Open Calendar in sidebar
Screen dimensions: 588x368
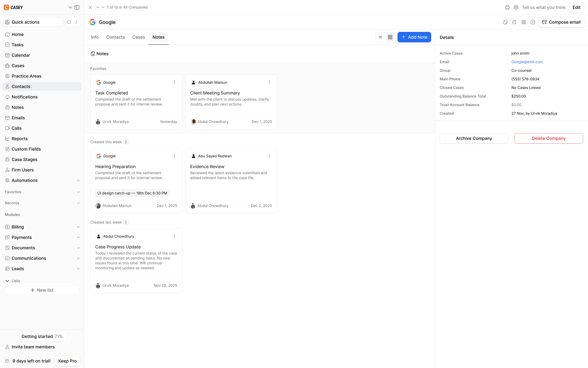[x=42, y=55]
